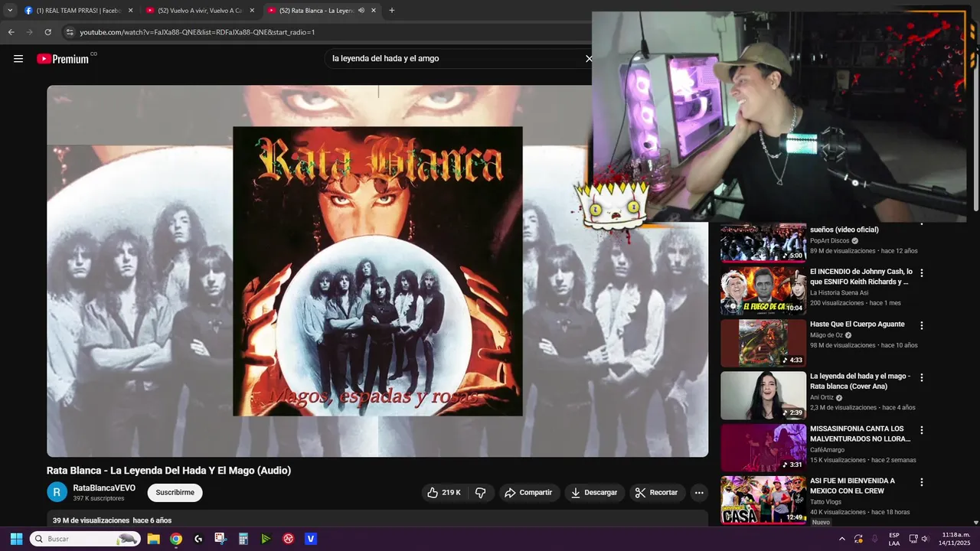Dislike the video
Image resolution: width=980 pixels, height=551 pixels.
click(481, 493)
